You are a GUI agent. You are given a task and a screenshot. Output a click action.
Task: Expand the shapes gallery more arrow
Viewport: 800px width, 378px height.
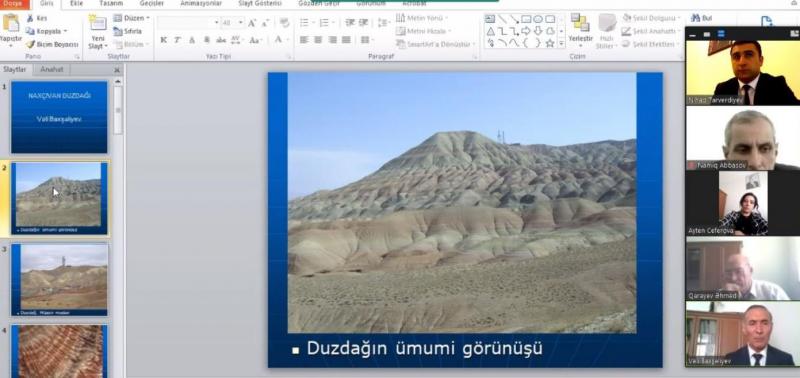(x=562, y=43)
